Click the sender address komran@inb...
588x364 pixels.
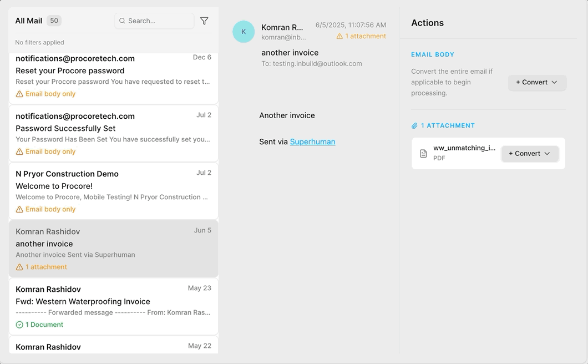coord(283,37)
